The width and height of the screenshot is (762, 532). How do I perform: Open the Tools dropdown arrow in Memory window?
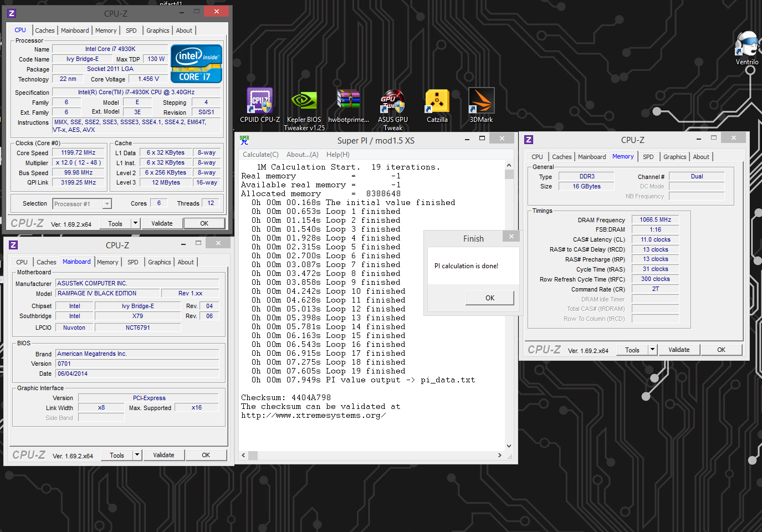652,350
